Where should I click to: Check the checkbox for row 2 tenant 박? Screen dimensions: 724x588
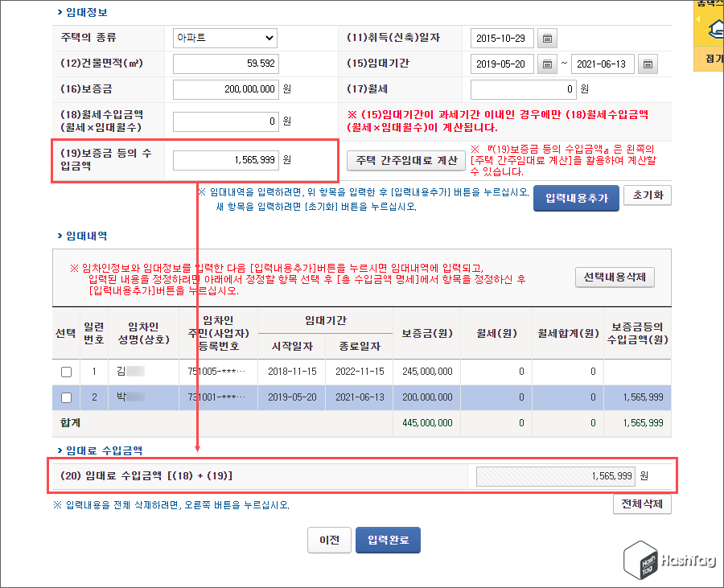click(x=68, y=397)
